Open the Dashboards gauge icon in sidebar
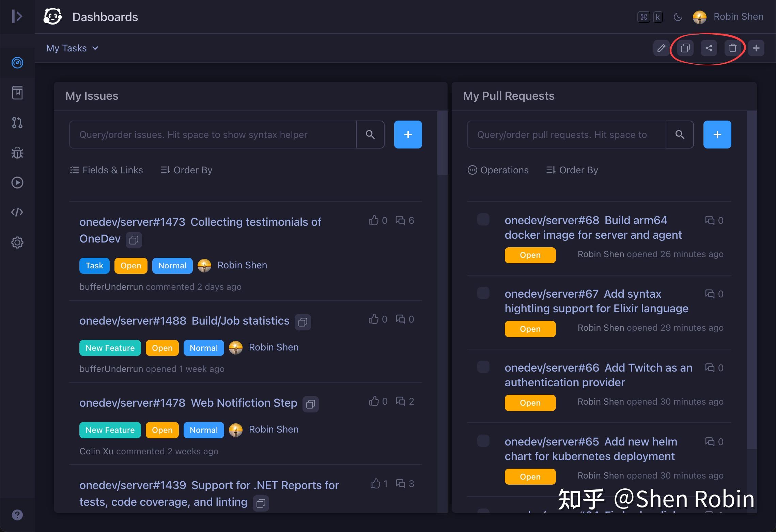The height and width of the screenshot is (532, 776). (17, 63)
